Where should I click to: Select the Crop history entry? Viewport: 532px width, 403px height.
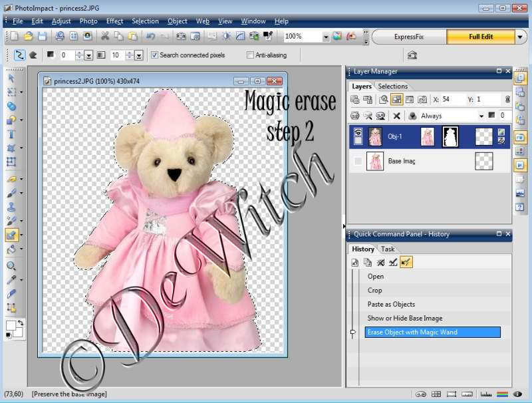[375, 290]
